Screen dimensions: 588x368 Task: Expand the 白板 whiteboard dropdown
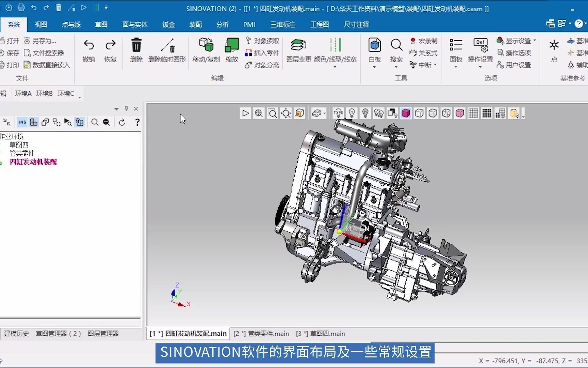pos(374,67)
